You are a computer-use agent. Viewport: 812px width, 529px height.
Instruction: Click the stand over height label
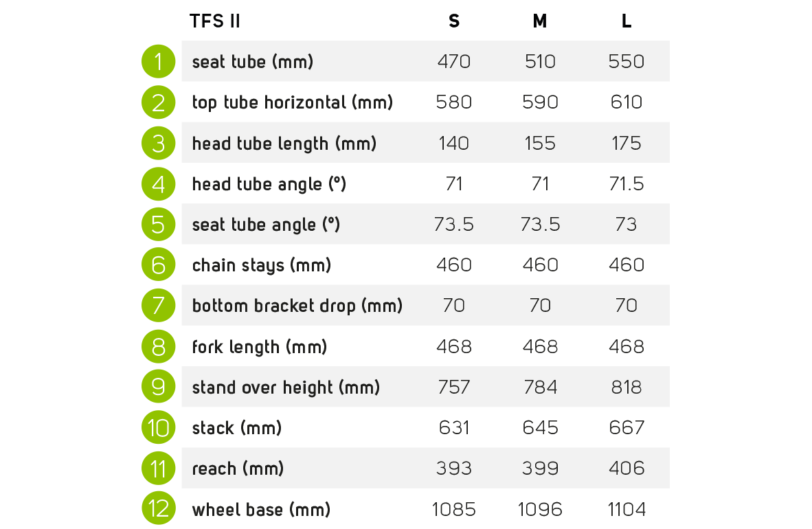point(286,387)
